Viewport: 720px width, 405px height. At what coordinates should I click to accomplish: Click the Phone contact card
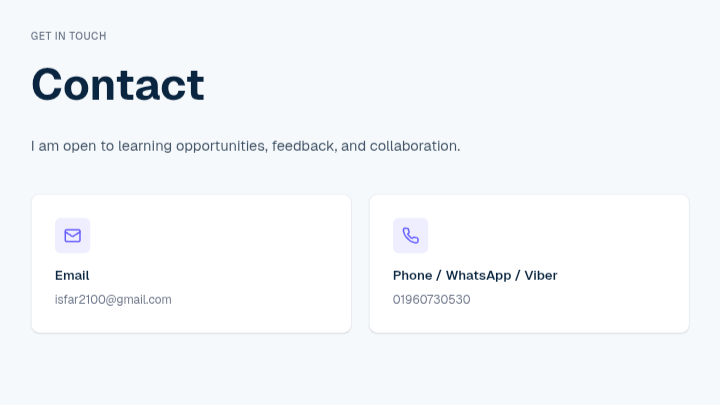click(529, 264)
